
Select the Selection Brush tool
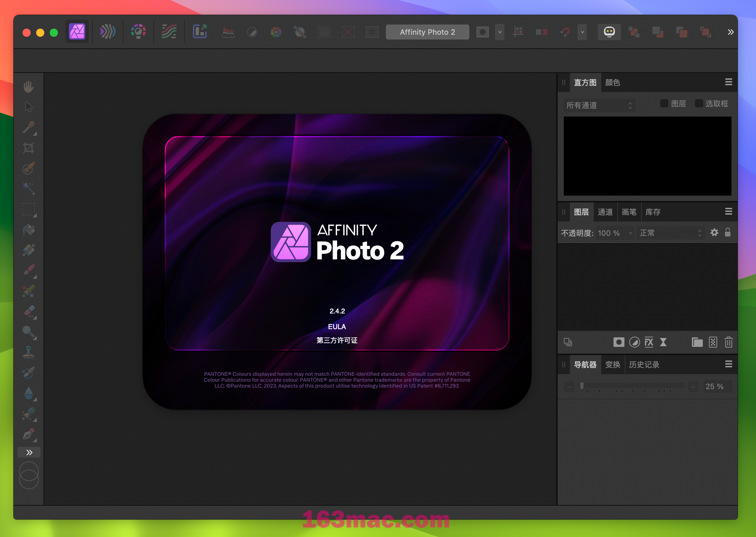point(29,168)
